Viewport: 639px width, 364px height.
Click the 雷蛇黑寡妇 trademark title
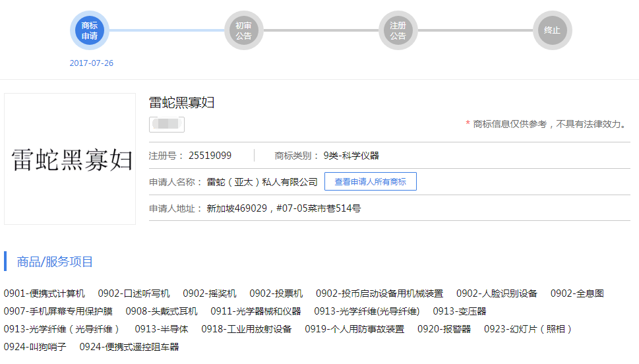click(181, 102)
